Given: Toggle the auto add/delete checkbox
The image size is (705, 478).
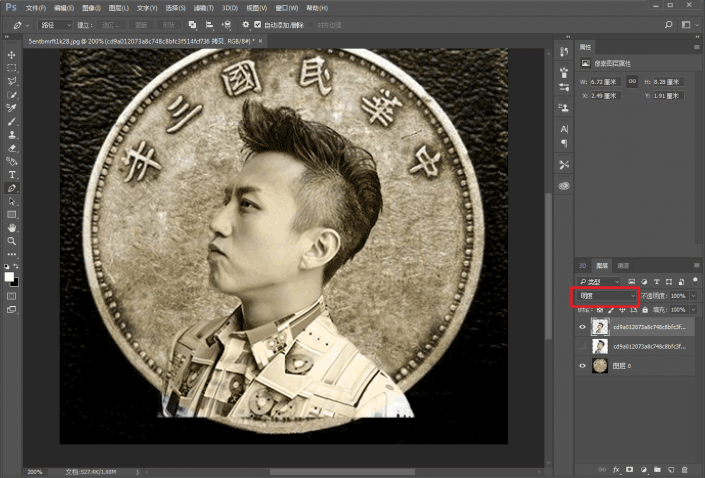Looking at the screenshot, I should [x=258, y=25].
